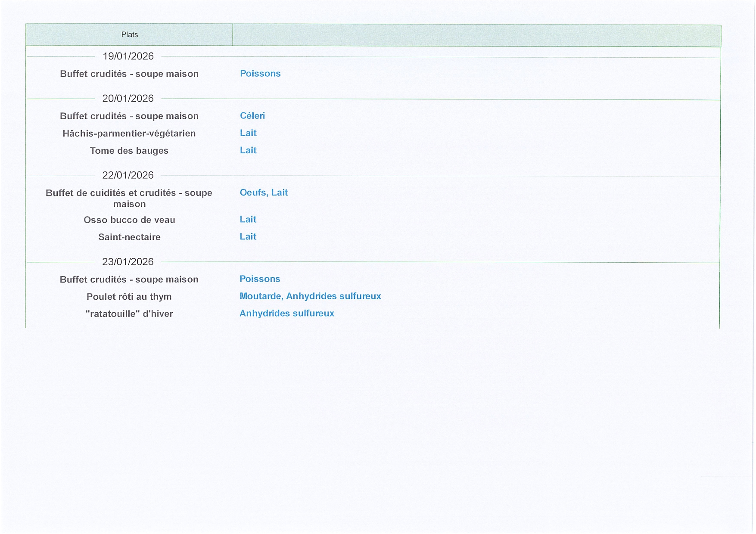The height and width of the screenshot is (534, 756).
Task: Select the Osso bucco de veau dish
Action: click(129, 220)
